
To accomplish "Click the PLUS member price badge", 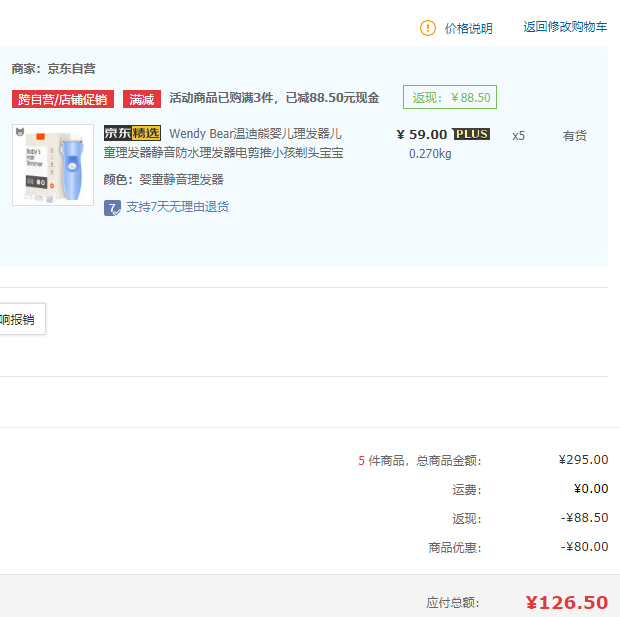I will (x=471, y=134).
